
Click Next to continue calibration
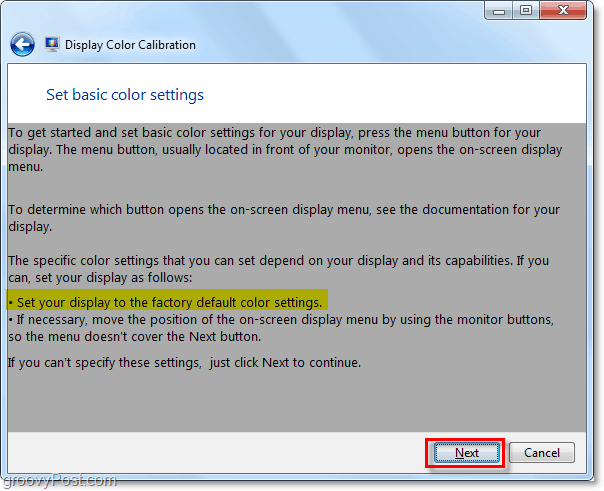(x=466, y=452)
